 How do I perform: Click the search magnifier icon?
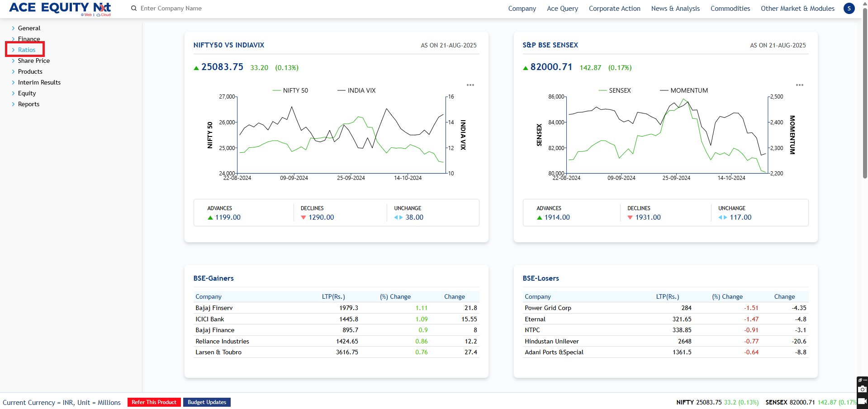[x=134, y=8]
